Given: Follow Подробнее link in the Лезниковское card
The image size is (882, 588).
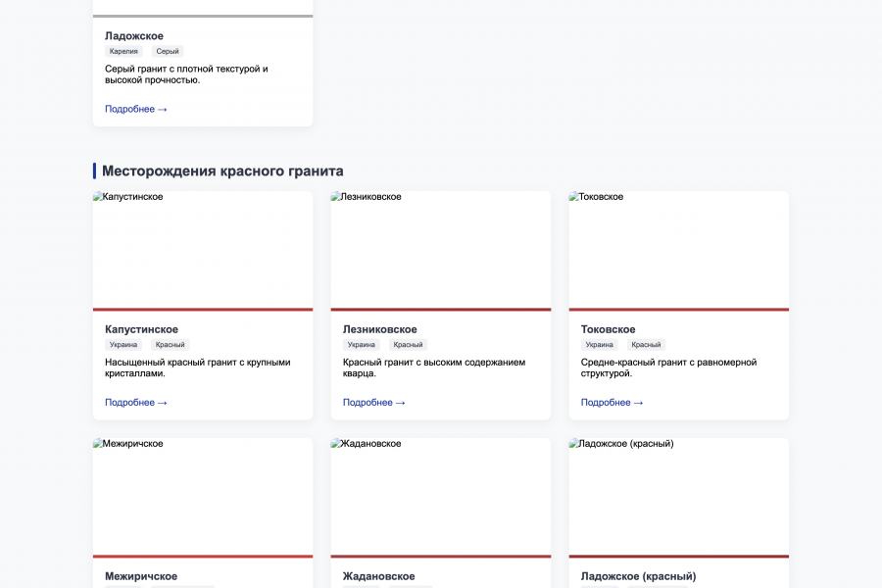Looking at the screenshot, I should [373, 402].
